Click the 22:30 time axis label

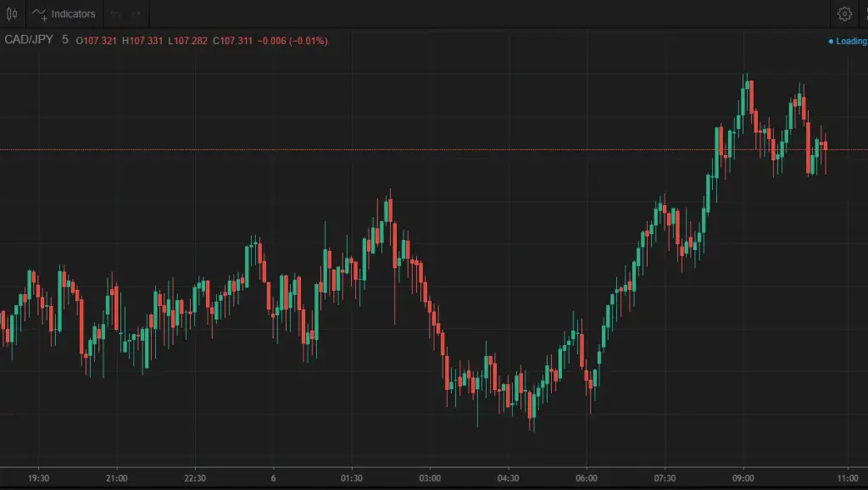pos(195,478)
